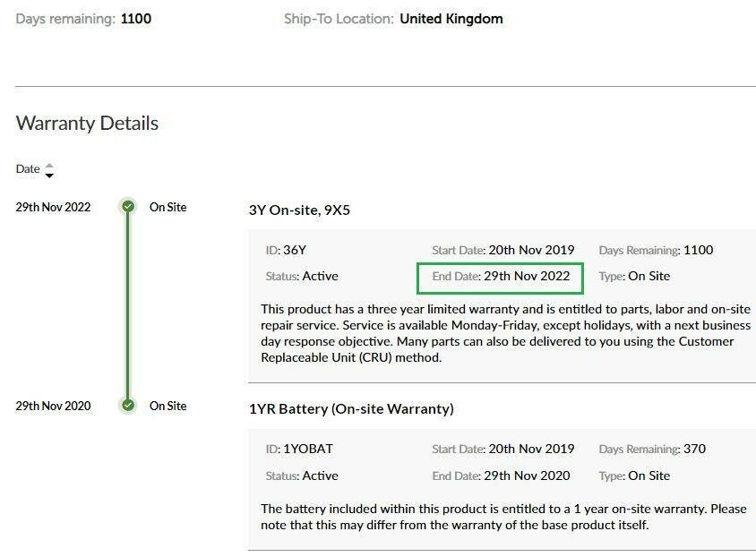Image resolution: width=756 pixels, height=557 pixels.
Task: Click the 29th Nov 2020 timeline checkmark icon
Action: point(128,406)
